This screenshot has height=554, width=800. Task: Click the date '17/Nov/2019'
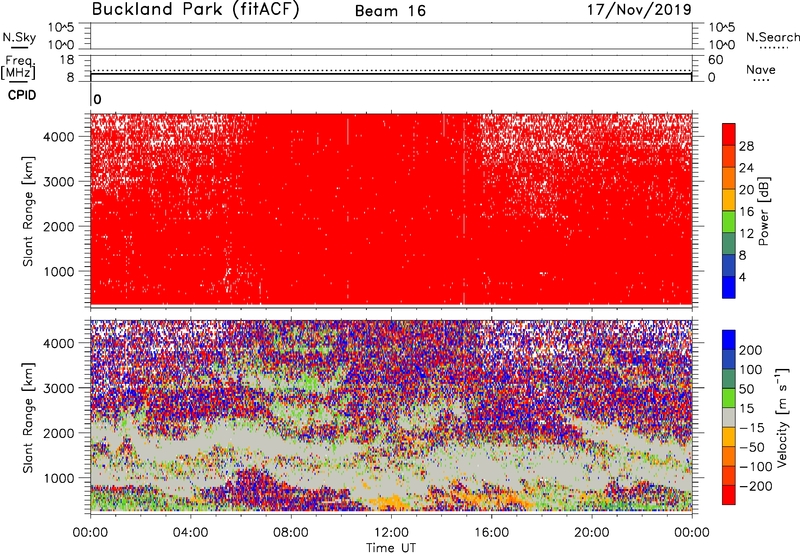[639, 10]
